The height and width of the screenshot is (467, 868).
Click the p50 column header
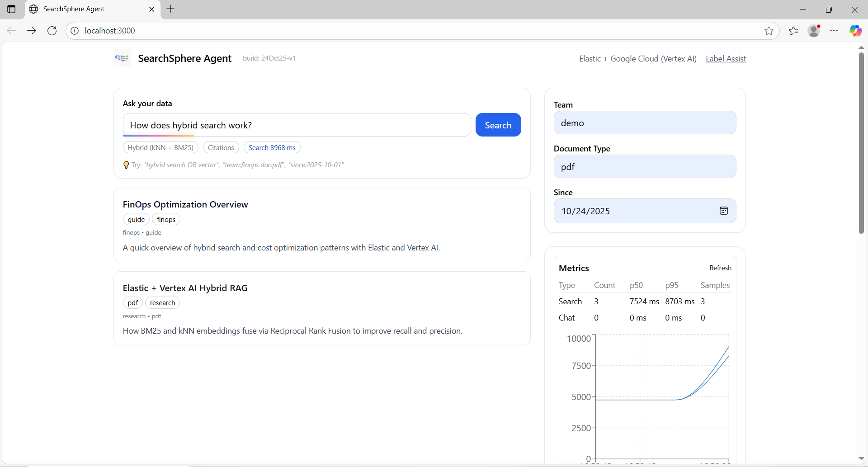pyautogui.click(x=636, y=285)
